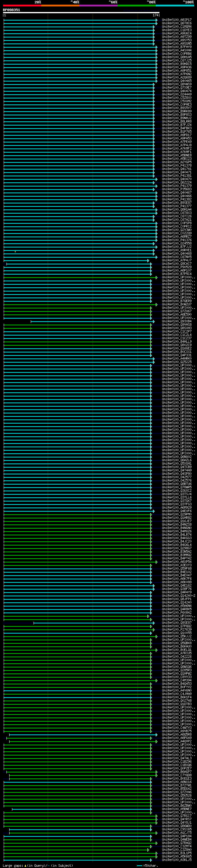This screenshot has width=197, height=868.
Task: Select the UniRef100_Q8H1A5 label
Action: (176, 57)
